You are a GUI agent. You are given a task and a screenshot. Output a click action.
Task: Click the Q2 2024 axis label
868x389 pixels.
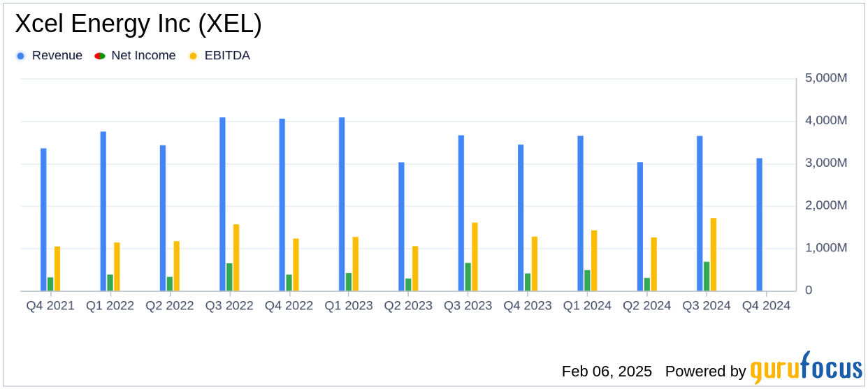coord(646,306)
